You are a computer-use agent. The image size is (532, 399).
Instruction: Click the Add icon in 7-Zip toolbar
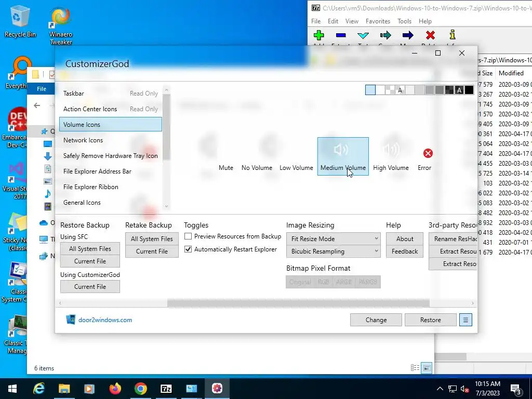(x=318, y=35)
